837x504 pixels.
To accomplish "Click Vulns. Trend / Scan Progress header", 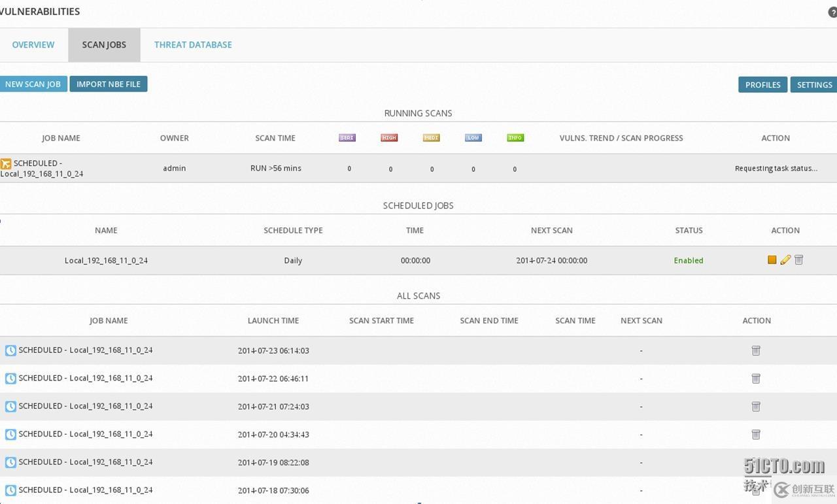I will click(x=621, y=138).
